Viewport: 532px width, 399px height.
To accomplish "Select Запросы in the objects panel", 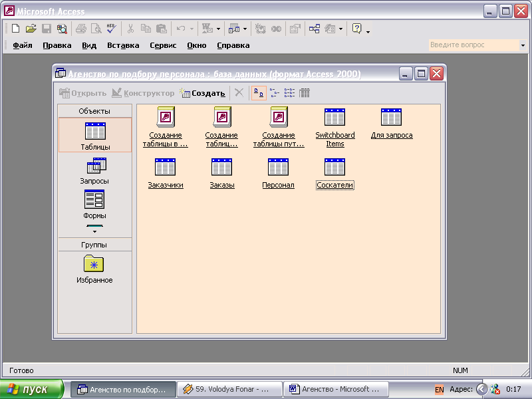I will pyautogui.click(x=95, y=171).
